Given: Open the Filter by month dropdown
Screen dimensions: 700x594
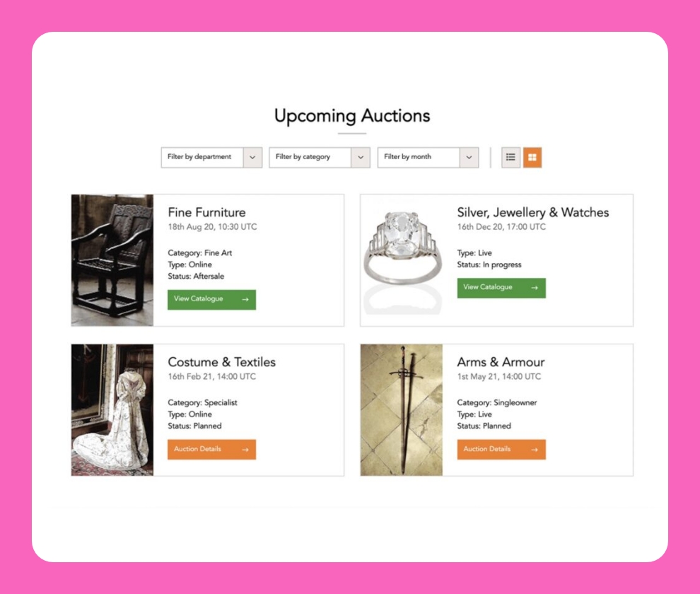Looking at the screenshot, I should pyautogui.click(x=428, y=157).
